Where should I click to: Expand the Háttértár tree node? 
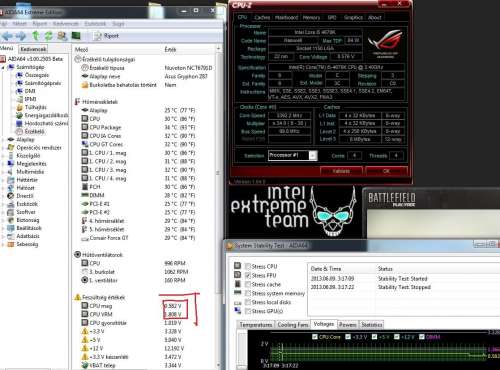coord(3,180)
